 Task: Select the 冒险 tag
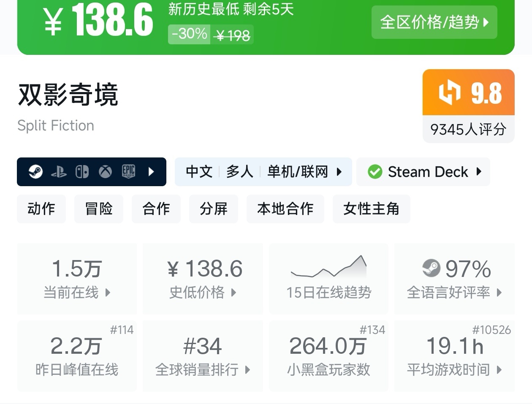click(x=99, y=209)
